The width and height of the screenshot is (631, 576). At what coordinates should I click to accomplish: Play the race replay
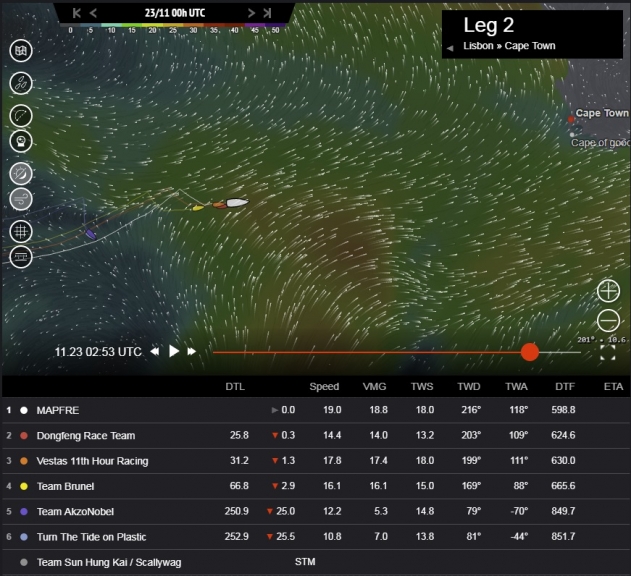pyautogui.click(x=174, y=351)
